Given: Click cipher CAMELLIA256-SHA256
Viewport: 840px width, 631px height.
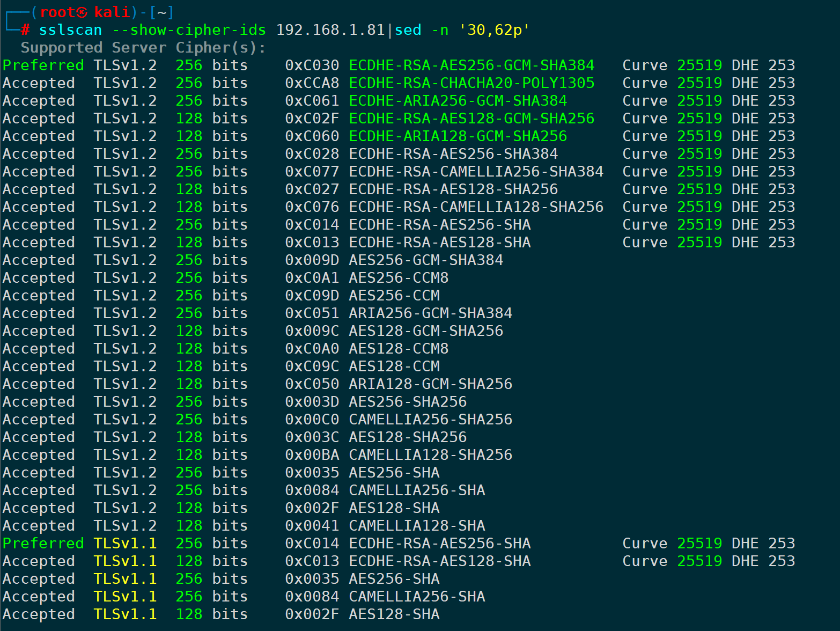Looking at the screenshot, I should point(431,420).
